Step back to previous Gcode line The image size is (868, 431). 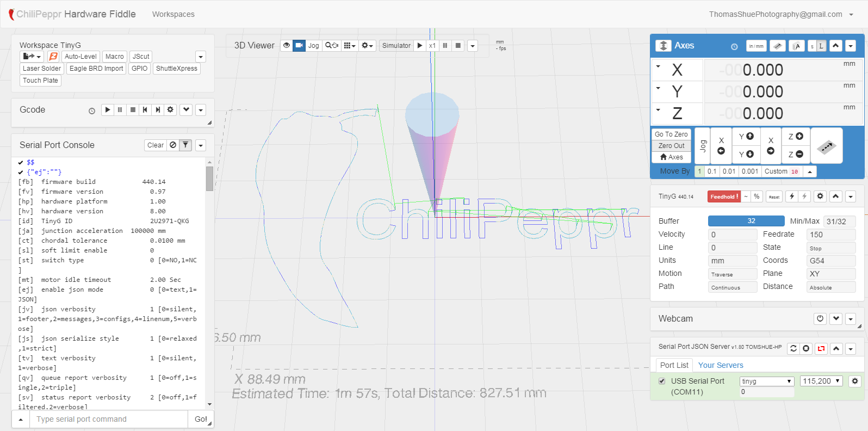(145, 110)
